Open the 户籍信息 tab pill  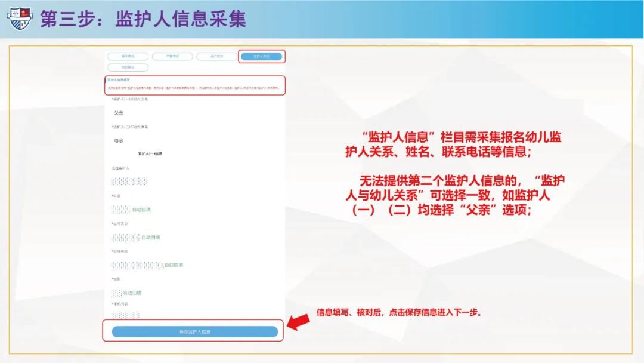coord(172,56)
